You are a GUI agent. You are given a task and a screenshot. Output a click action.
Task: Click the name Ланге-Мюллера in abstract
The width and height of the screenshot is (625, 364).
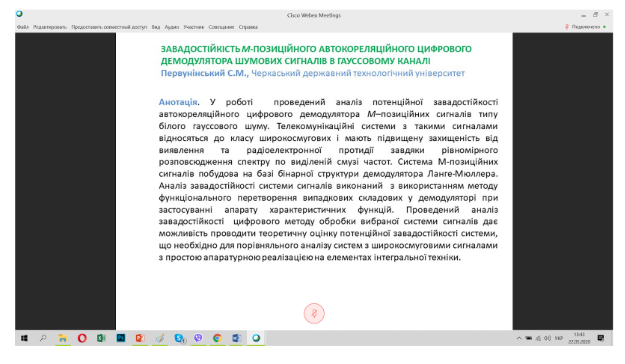point(462,174)
